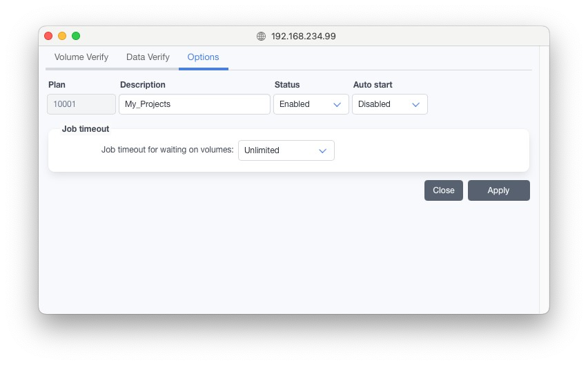This screenshot has width=588, height=365.
Task: Switch to the Data Verify tab
Action: 148,57
